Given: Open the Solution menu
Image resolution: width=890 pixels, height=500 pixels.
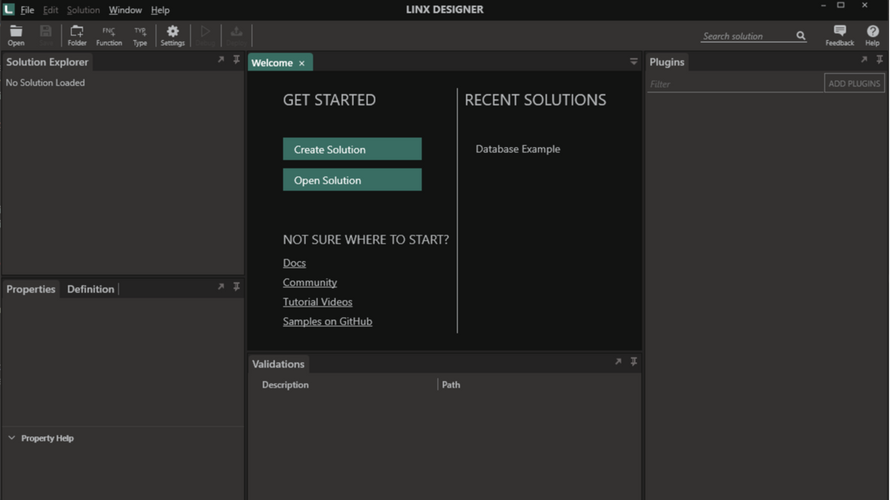Looking at the screenshot, I should (83, 10).
